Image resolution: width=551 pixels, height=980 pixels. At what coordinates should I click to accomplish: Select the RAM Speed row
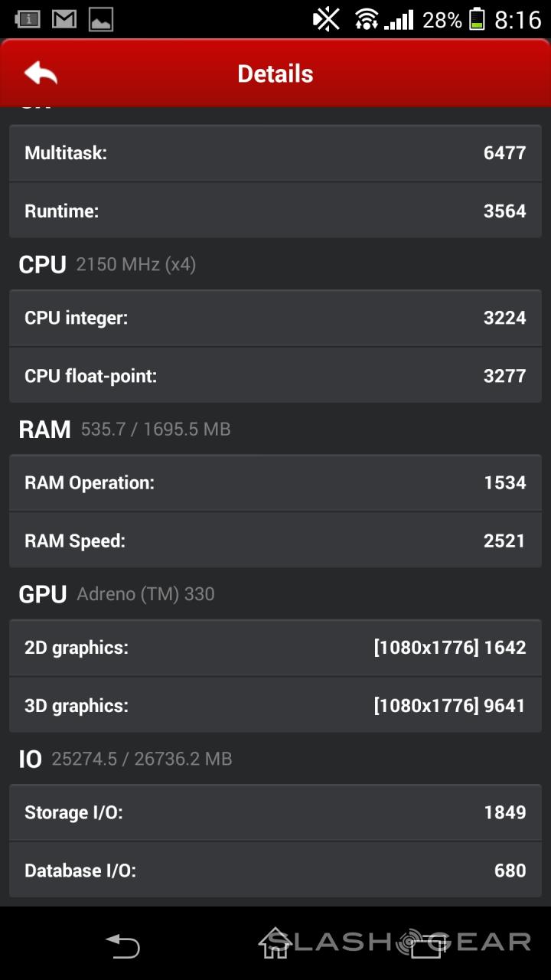[x=275, y=541]
